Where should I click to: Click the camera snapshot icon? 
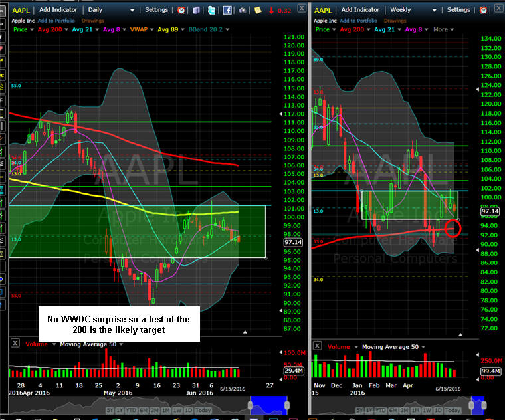pos(243,10)
